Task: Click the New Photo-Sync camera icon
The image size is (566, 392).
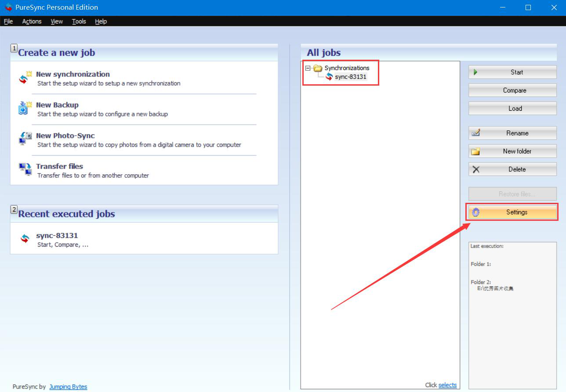Action: [x=25, y=139]
